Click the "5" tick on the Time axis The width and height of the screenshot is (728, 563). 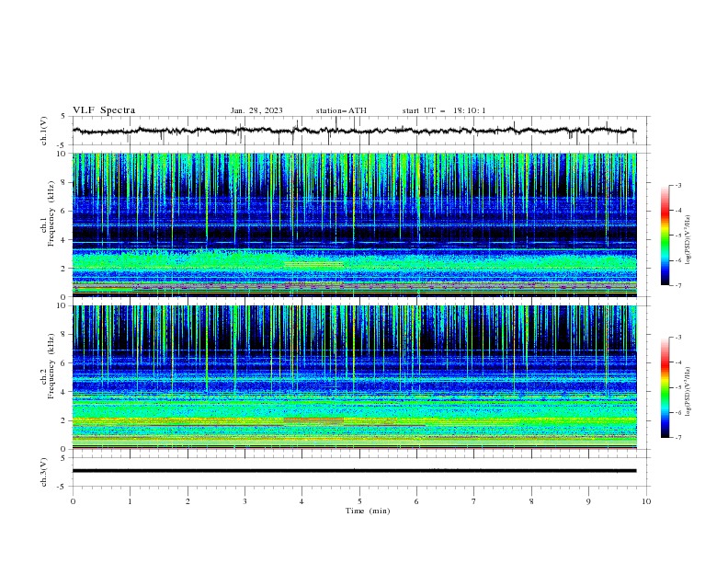click(x=359, y=501)
